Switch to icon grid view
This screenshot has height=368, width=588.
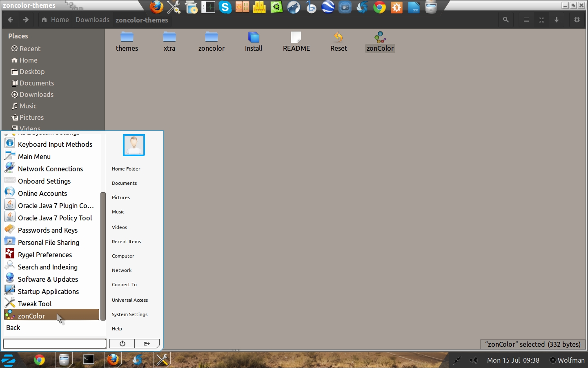pos(541,20)
